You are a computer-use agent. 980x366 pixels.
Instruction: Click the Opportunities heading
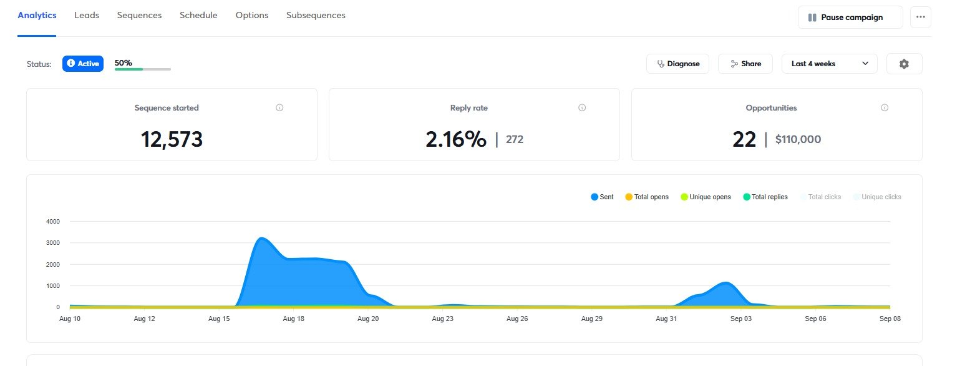click(x=771, y=107)
